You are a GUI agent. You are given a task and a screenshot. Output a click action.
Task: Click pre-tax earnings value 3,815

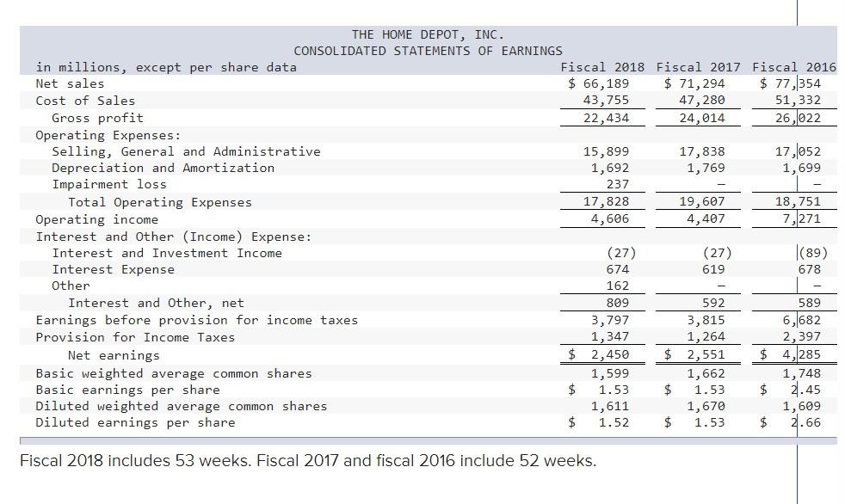pos(706,321)
